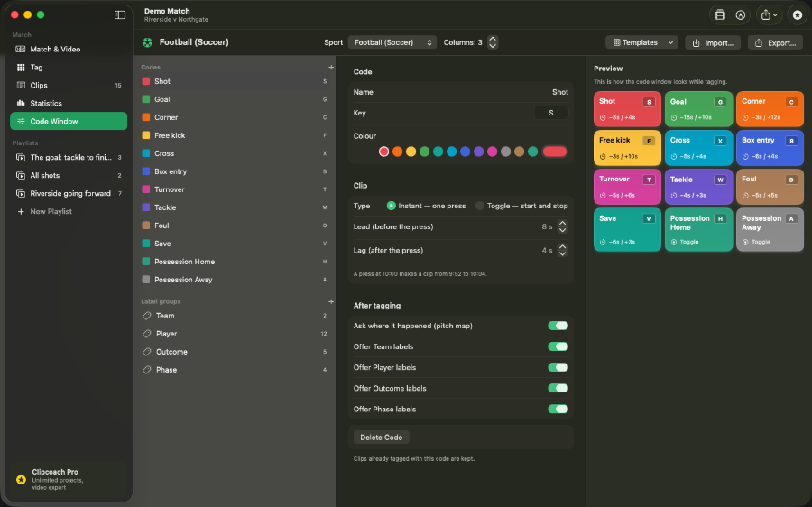Open the custom red colour well
The height and width of the screenshot is (507, 812).
(x=554, y=152)
